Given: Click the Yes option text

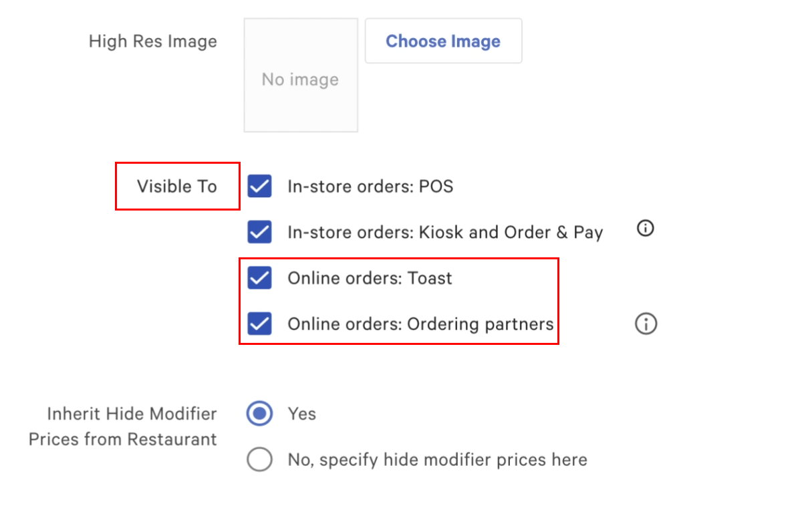Looking at the screenshot, I should pos(301,414).
